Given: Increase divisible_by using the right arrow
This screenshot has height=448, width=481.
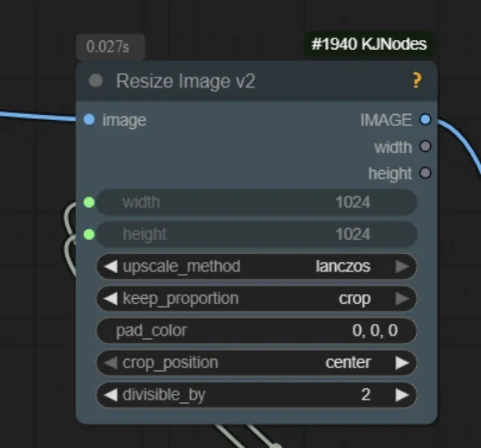Looking at the screenshot, I should tap(403, 395).
